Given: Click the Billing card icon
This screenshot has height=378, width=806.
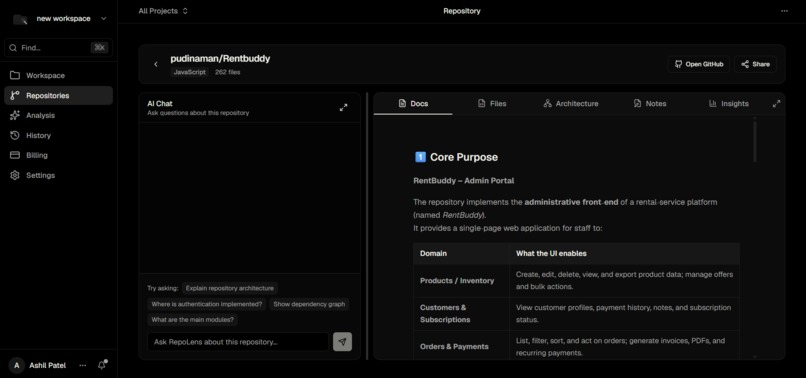Looking at the screenshot, I should 15,155.
